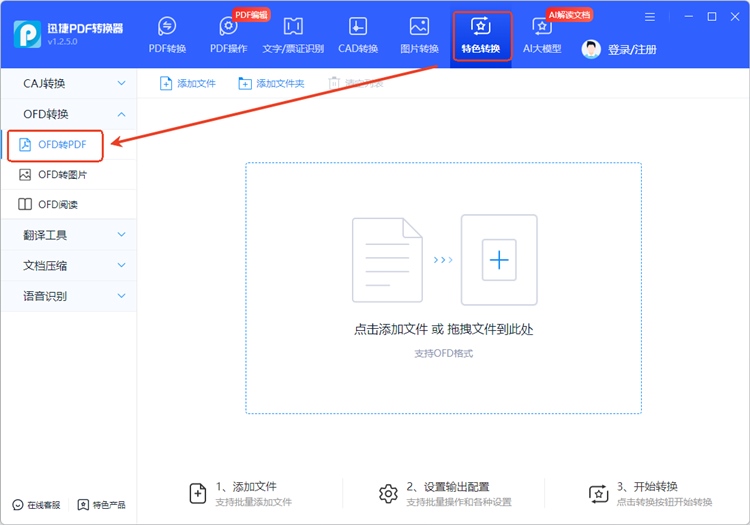Click the PDF编辑 red badge

[x=251, y=15]
